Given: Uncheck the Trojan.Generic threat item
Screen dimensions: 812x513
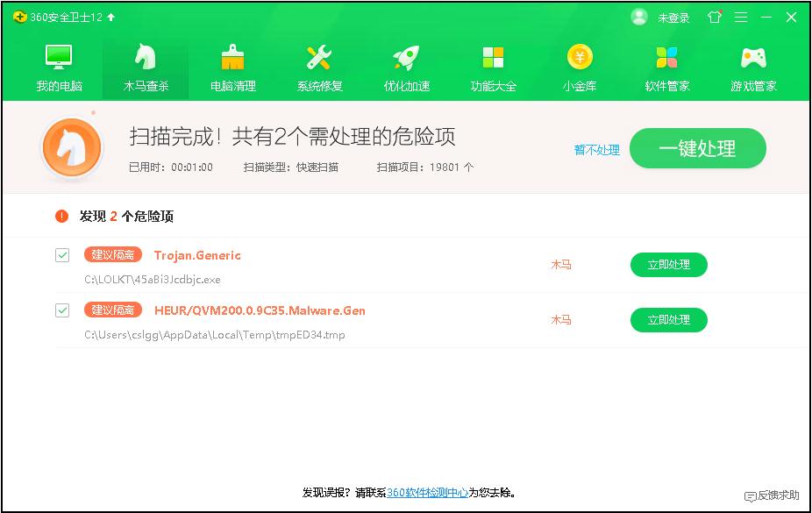Looking at the screenshot, I should coord(62,255).
